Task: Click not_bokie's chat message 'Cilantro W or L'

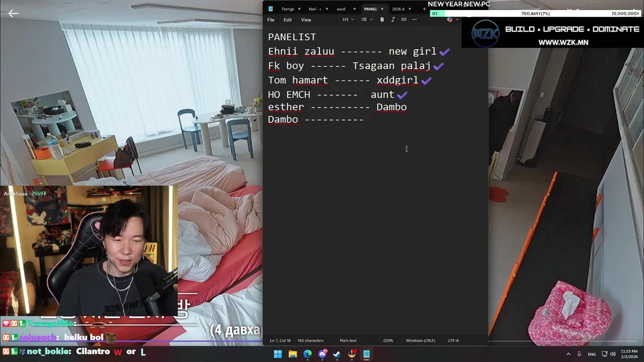Action: coord(111,352)
